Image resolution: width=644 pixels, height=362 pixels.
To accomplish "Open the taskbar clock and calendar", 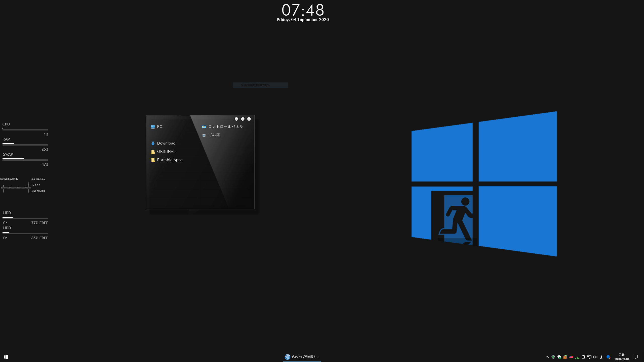I will click(622, 357).
